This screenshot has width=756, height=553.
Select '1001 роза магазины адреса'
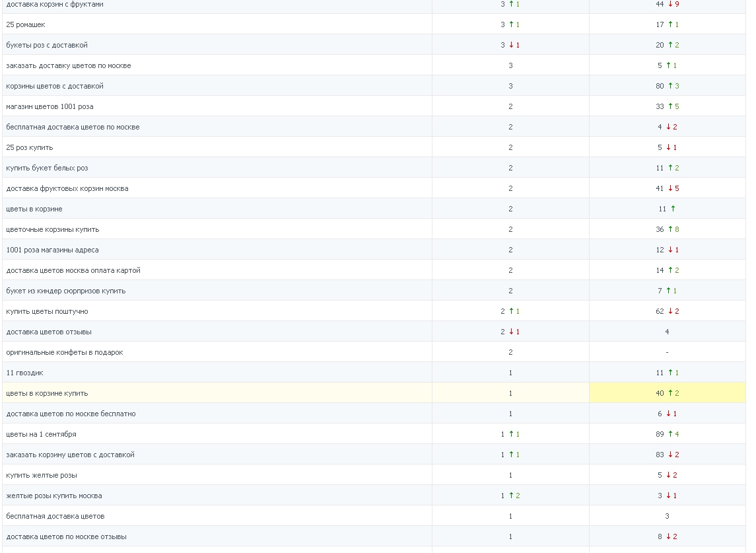(52, 250)
